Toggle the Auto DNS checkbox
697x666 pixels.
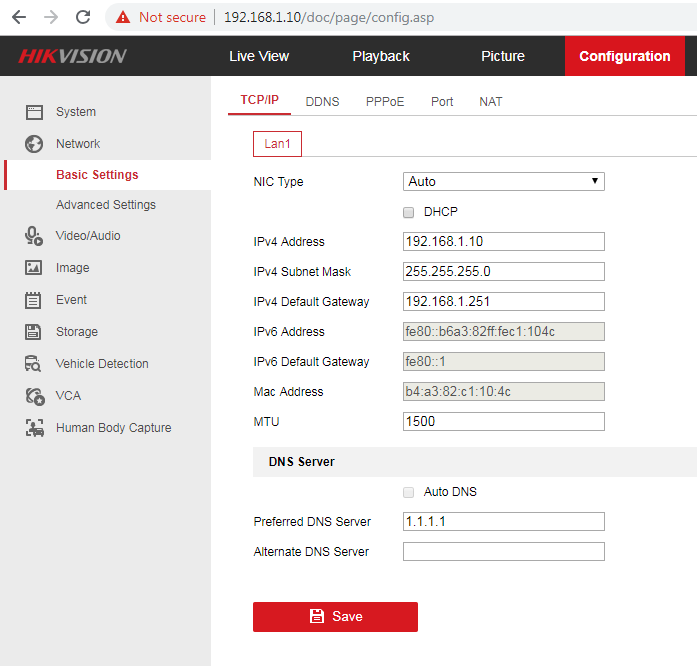(408, 492)
